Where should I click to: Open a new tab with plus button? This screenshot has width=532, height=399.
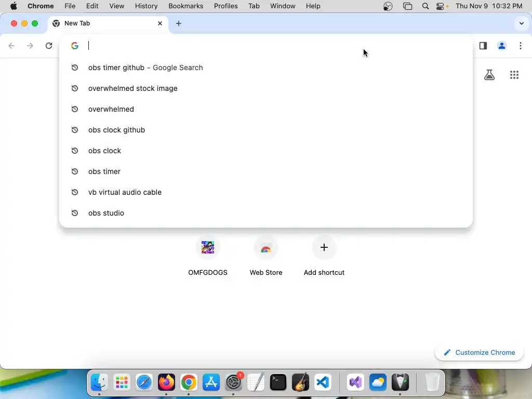point(179,23)
